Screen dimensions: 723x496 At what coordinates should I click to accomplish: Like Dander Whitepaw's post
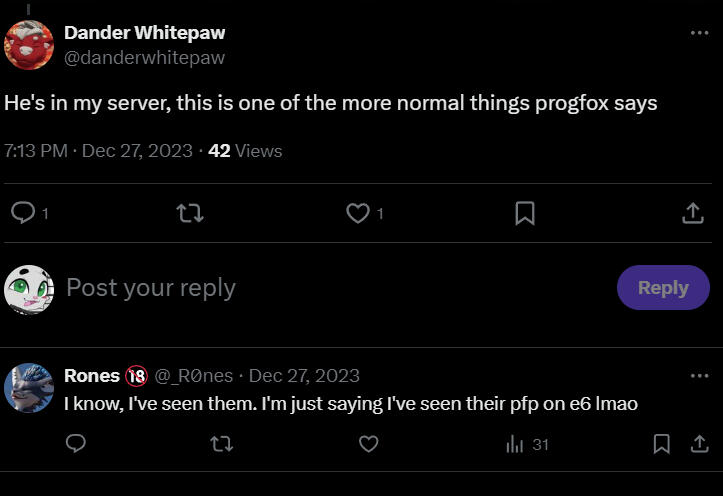[357, 212]
